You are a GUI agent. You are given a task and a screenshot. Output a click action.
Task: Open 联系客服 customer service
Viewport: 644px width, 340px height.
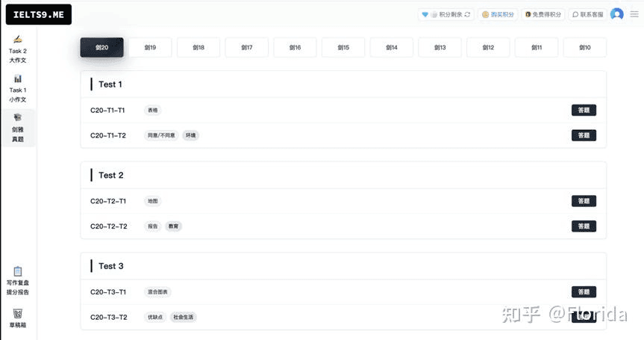point(587,14)
